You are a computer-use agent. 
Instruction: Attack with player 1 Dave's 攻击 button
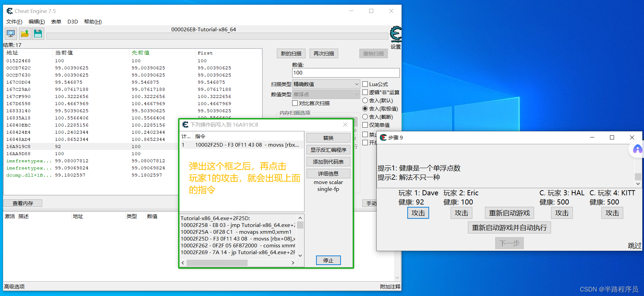coord(418,213)
